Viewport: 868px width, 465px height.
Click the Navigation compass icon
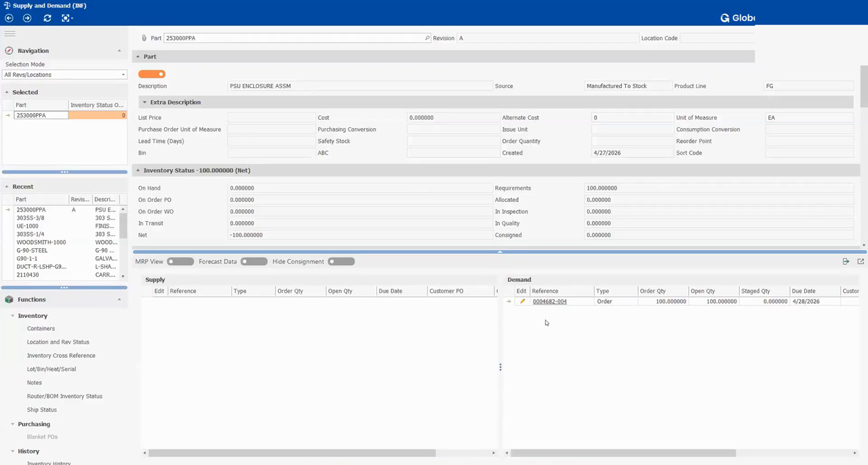coord(9,51)
